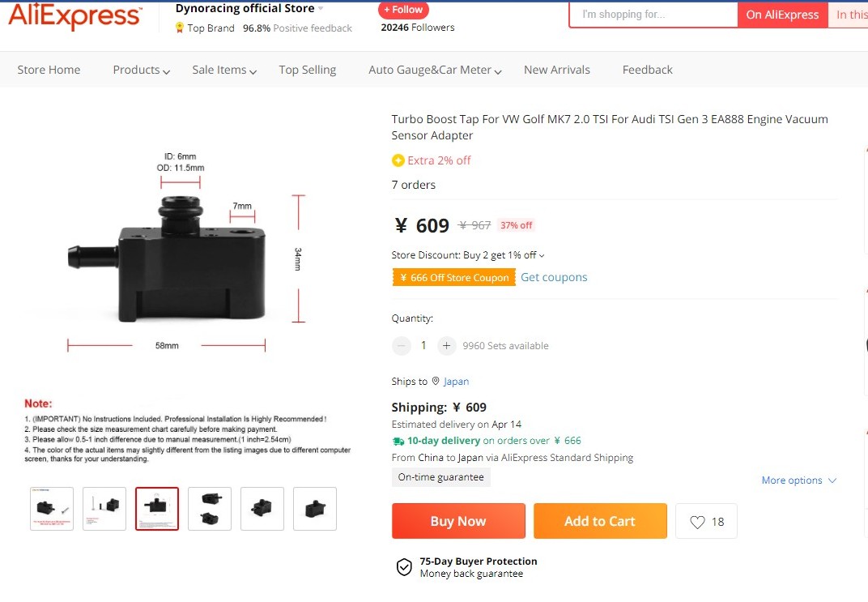Click the Get coupons link
The width and height of the screenshot is (868, 602).
click(554, 277)
